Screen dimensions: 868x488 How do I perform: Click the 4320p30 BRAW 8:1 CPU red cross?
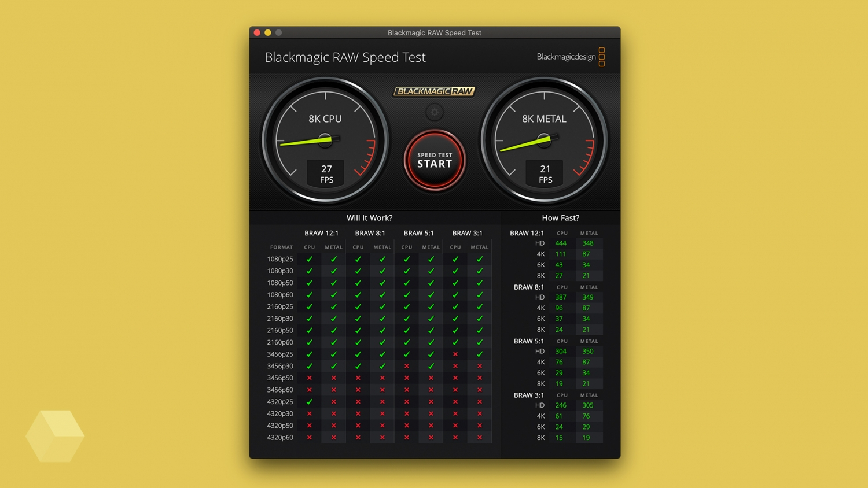coord(358,414)
